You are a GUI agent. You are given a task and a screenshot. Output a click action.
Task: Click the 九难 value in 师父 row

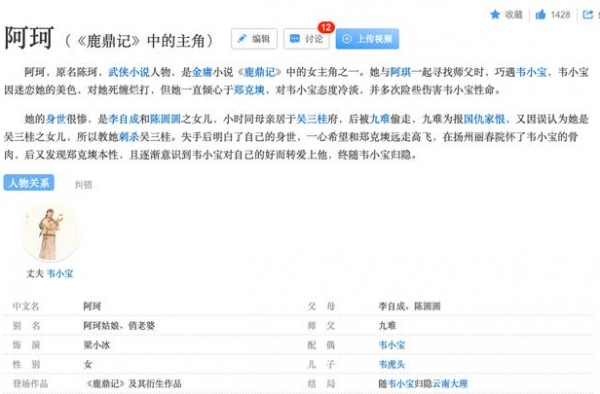pos(387,326)
